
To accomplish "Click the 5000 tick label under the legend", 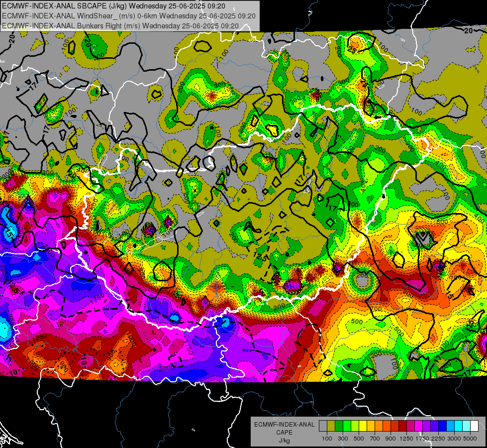I will pyautogui.click(x=470, y=439).
